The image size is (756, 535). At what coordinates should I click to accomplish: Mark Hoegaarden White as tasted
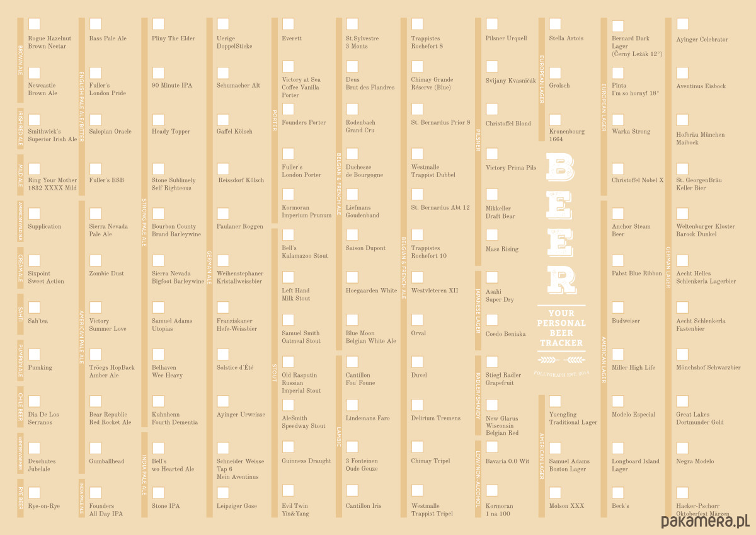(x=352, y=277)
